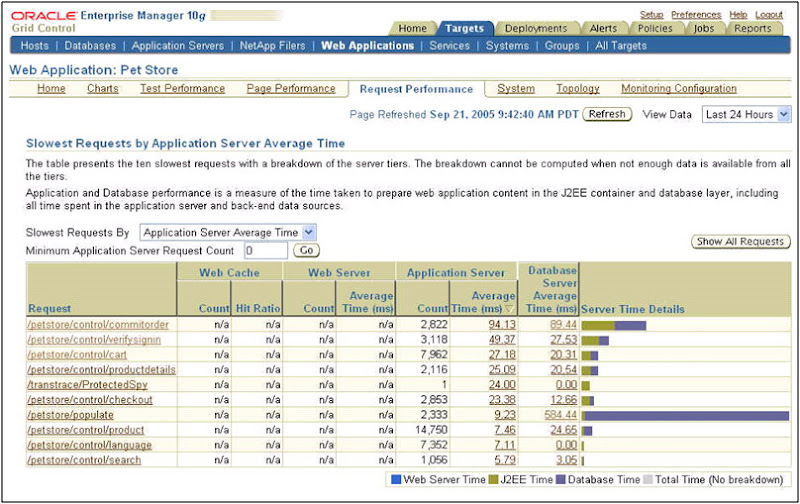The height and width of the screenshot is (504, 800).
Task: Open the Topology page tab
Action: [578, 89]
